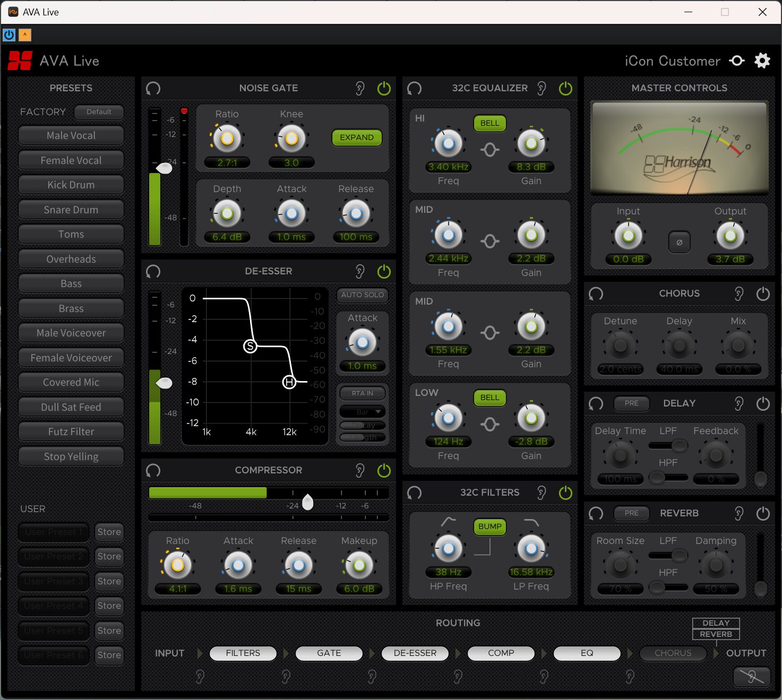
Task: Enable the Delay power button
Action: [763, 403]
